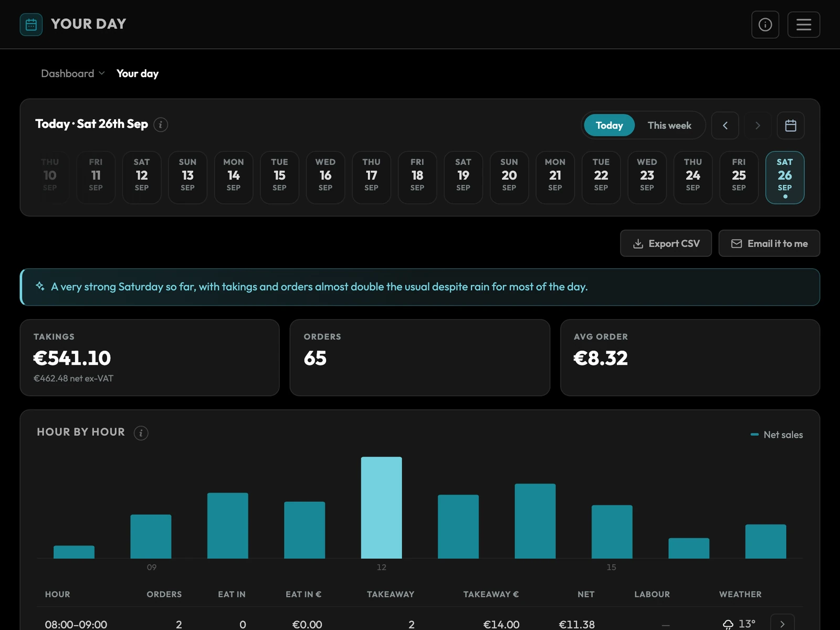Click the Orders 65 card

click(420, 358)
